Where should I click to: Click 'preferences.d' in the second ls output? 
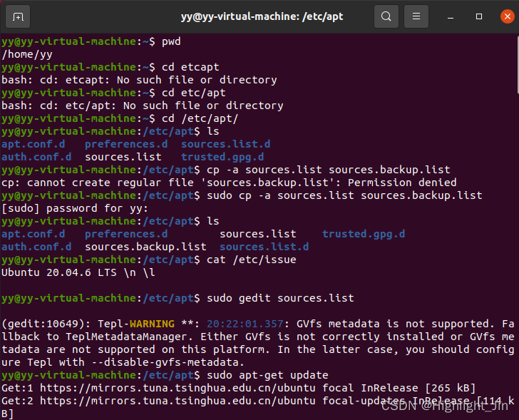pyautogui.click(x=126, y=234)
